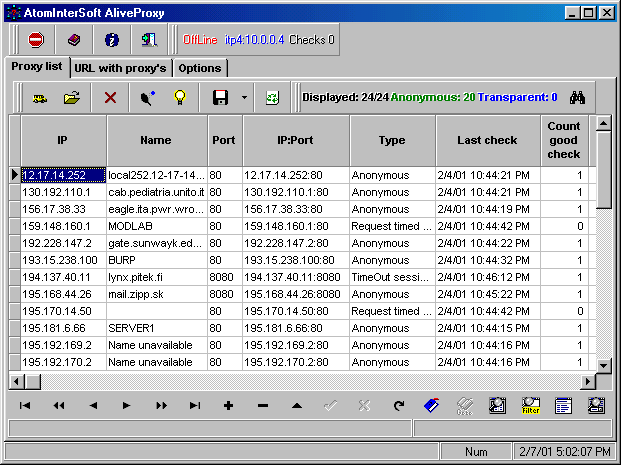The width and height of the screenshot is (621, 465).
Task: Click the yellow Filter icon
Action: click(x=531, y=406)
